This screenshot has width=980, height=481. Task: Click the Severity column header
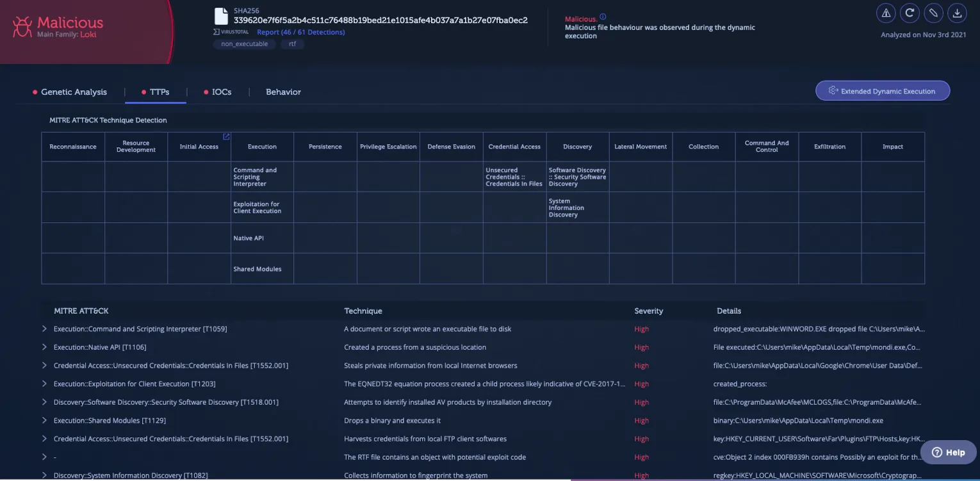(x=649, y=311)
